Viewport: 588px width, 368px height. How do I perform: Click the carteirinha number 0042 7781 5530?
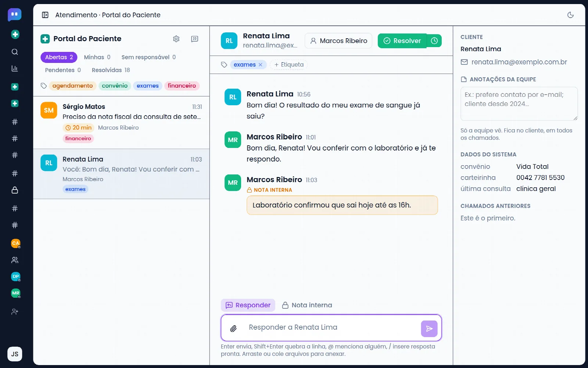point(541,178)
